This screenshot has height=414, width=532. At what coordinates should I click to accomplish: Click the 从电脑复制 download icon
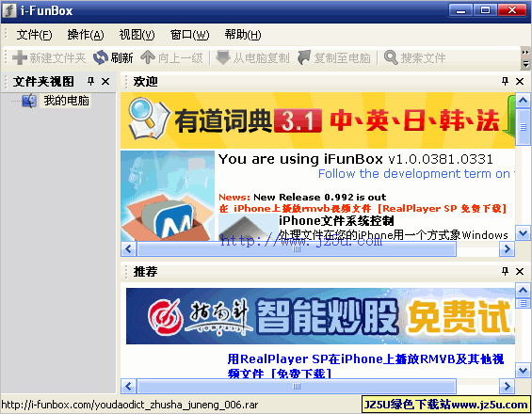point(223,57)
